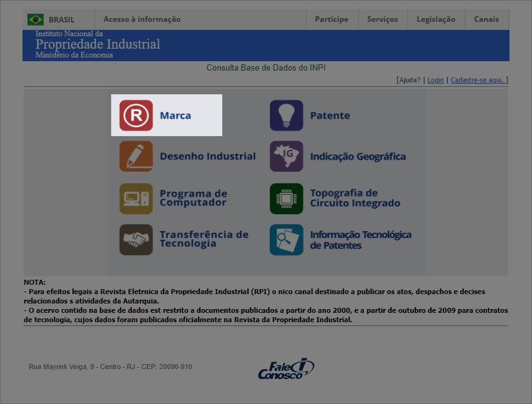This screenshot has height=404, width=532.
Task: Click the lightbulb Patente icon
Action: pyautogui.click(x=287, y=116)
